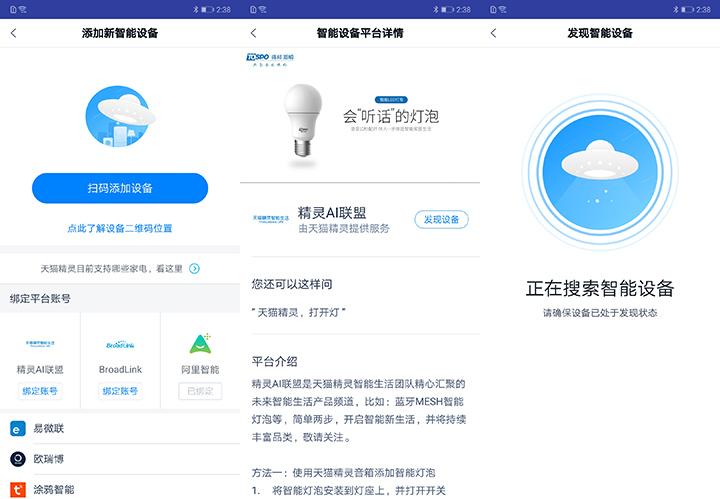Tap the Bluetooth icon in middle status bar

click(x=435, y=9)
